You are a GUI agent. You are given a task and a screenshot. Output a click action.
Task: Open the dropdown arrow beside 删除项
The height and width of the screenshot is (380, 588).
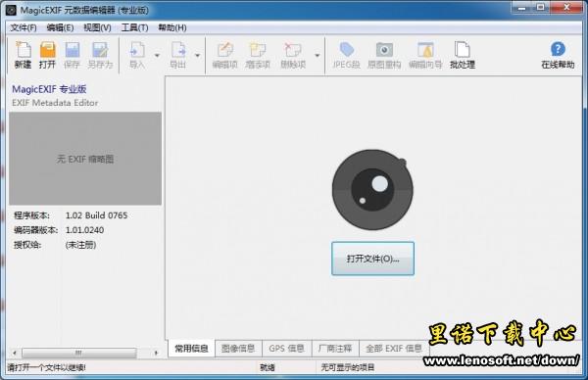pos(318,56)
